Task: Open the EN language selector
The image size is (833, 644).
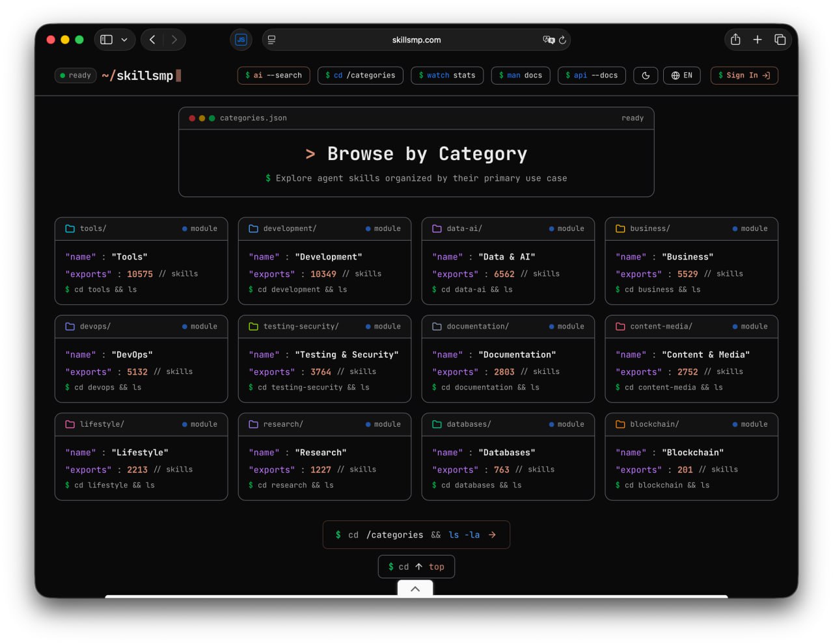Action: (682, 75)
